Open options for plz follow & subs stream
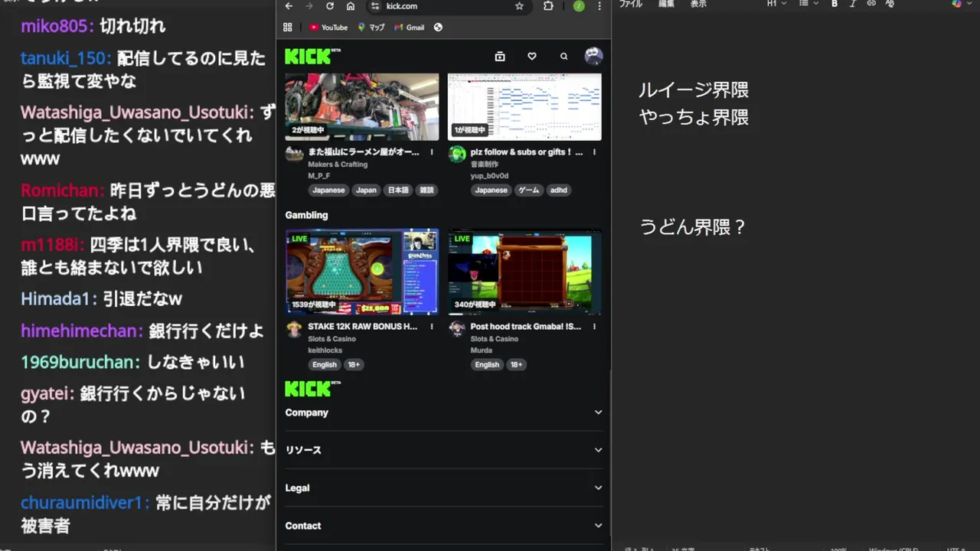 [594, 152]
